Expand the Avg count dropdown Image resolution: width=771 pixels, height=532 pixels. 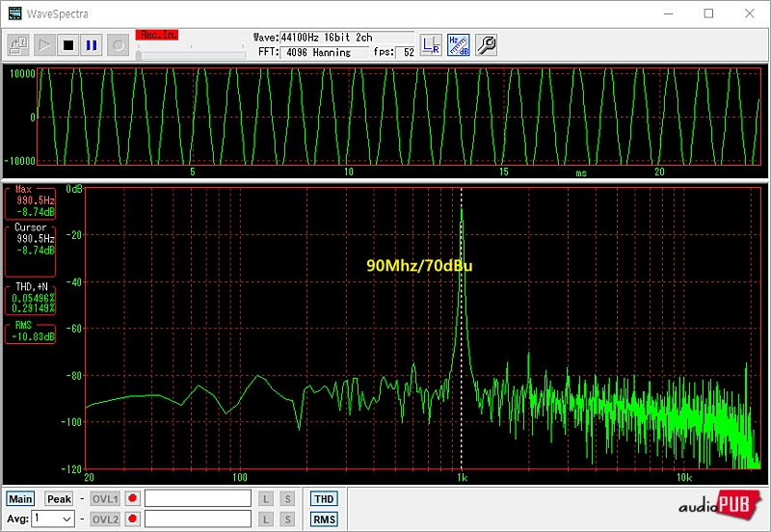pyautogui.click(x=66, y=519)
